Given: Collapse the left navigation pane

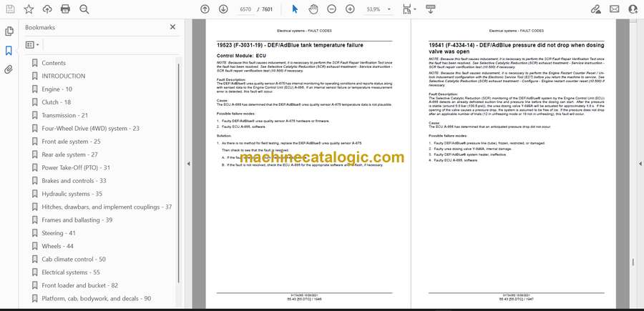Looking at the screenshot, I should pyautogui.click(x=188, y=164).
